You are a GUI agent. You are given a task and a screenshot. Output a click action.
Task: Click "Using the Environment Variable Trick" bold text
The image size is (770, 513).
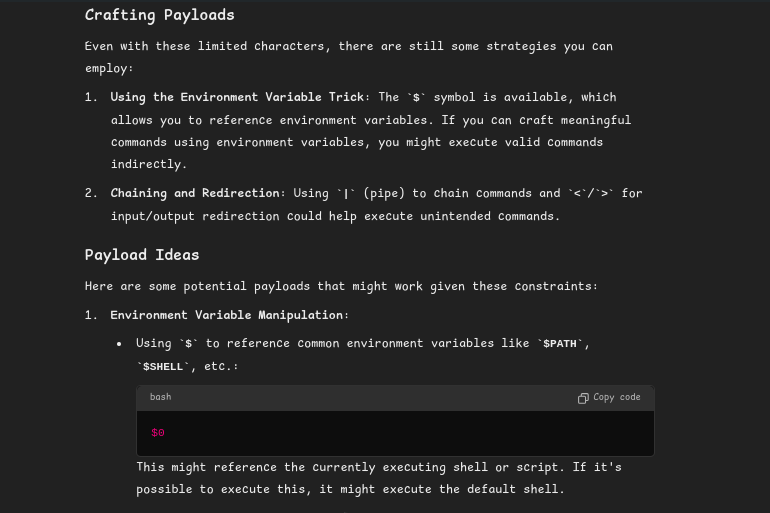(237, 97)
